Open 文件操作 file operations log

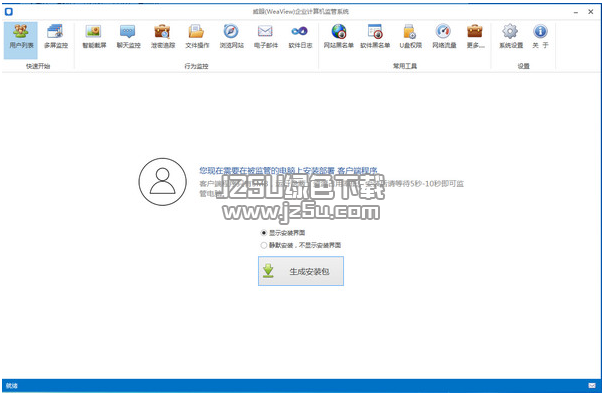coord(197,36)
